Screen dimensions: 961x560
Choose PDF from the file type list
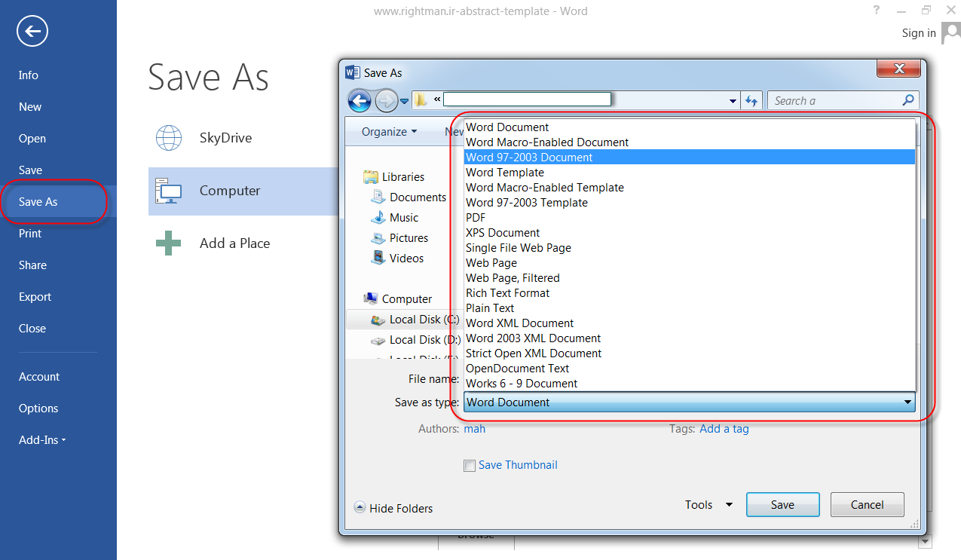point(476,218)
